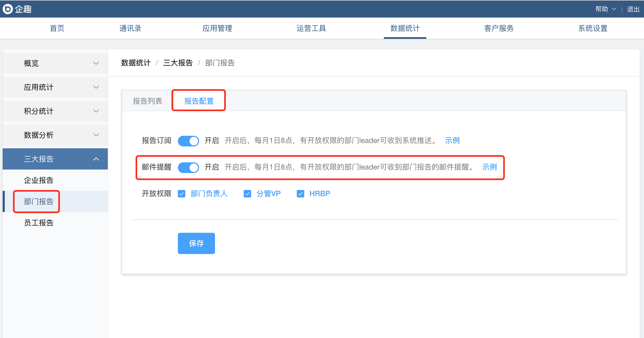
Task: Uncheck the HRBP checkbox
Action: 300,194
